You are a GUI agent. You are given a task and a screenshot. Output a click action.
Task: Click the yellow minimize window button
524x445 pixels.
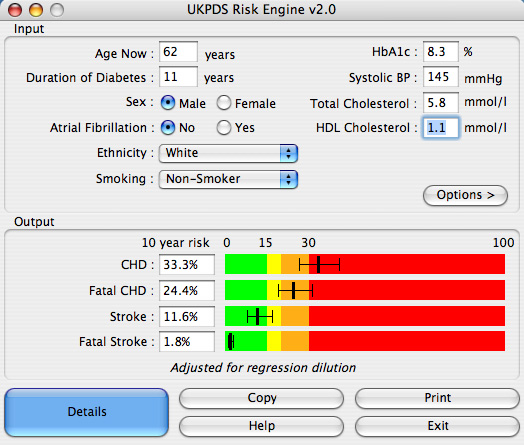tap(36, 10)
